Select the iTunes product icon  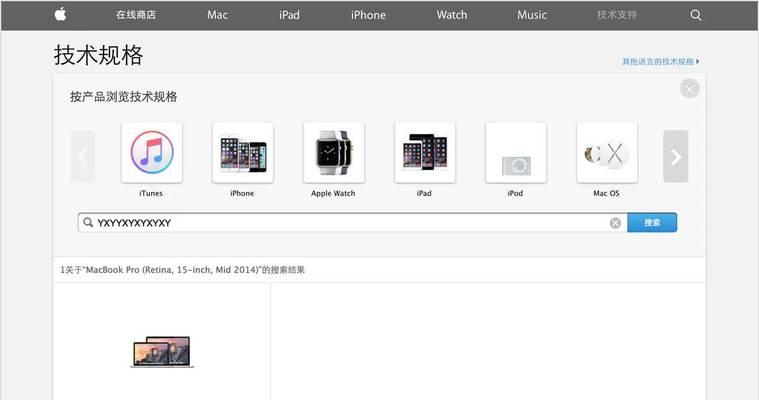coord(152,153)
